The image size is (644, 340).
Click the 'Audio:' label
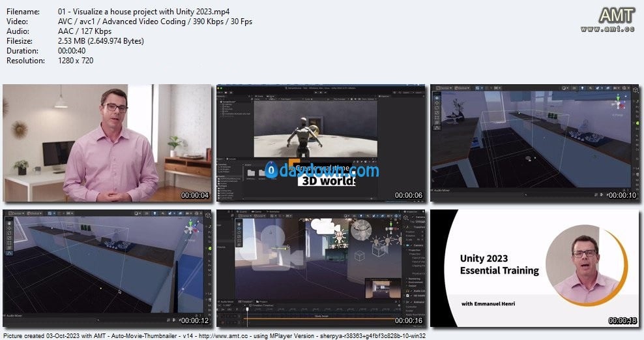click(x=18, y=31)
